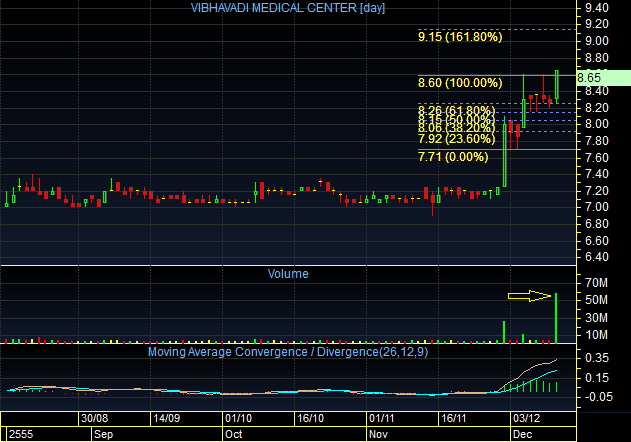Click the 6.40 price axis value
The height and width of the screenshot is (442, 631).
click(597, 257)
